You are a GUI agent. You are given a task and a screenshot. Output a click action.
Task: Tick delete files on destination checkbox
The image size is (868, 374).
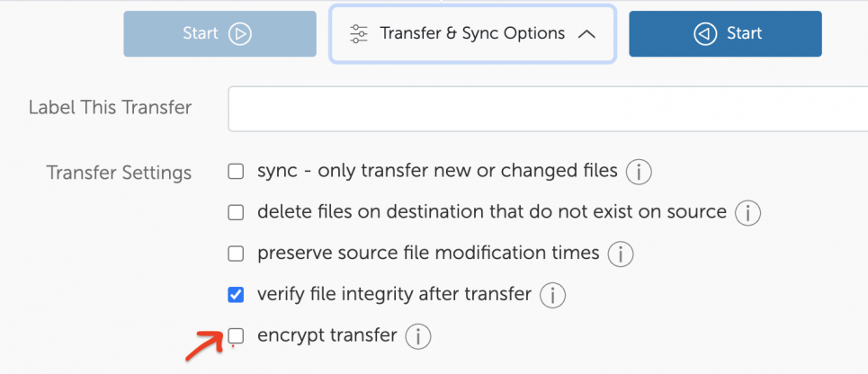236,212
